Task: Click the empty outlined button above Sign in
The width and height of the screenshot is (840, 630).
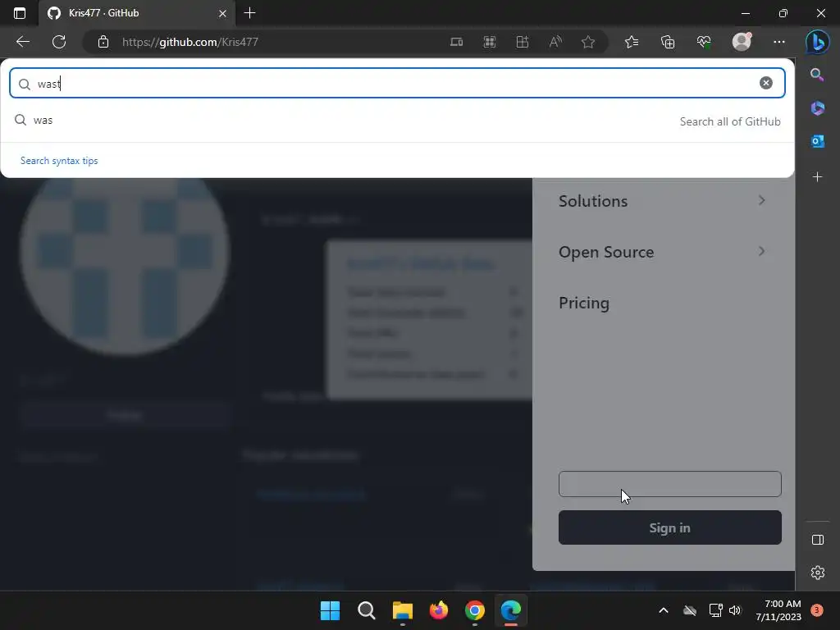Action: tap(669, 484)
